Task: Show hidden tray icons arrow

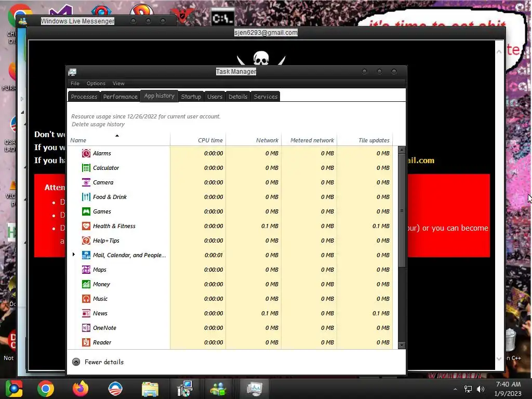Action: tap(455, 389)
